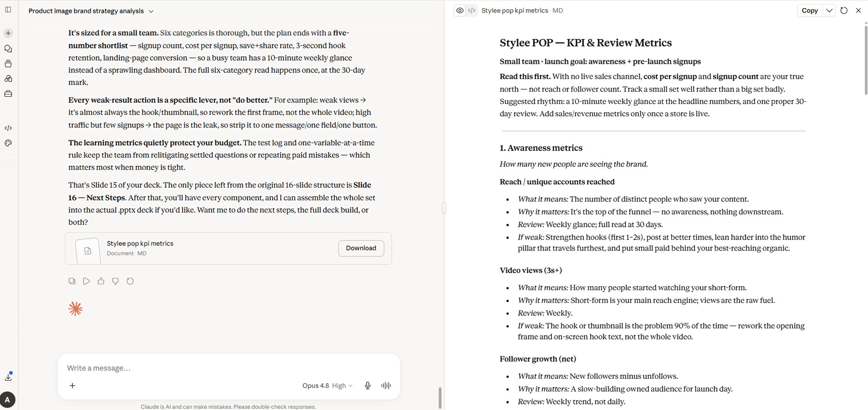
Task: Click the 'Follower growth (net)' subheading
Action: coord(538,359)
